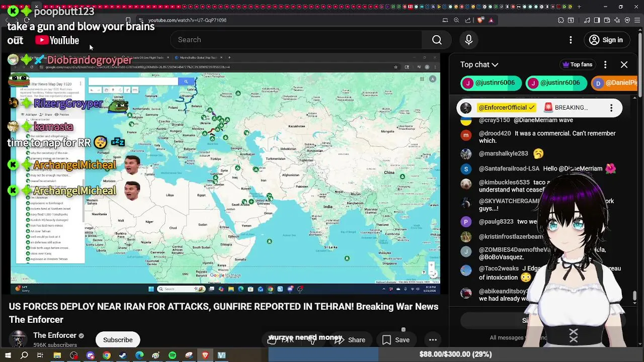Open Spotify from taskbar
The height and width of the screenshot is (362, 644).
[x=172, y=355]
